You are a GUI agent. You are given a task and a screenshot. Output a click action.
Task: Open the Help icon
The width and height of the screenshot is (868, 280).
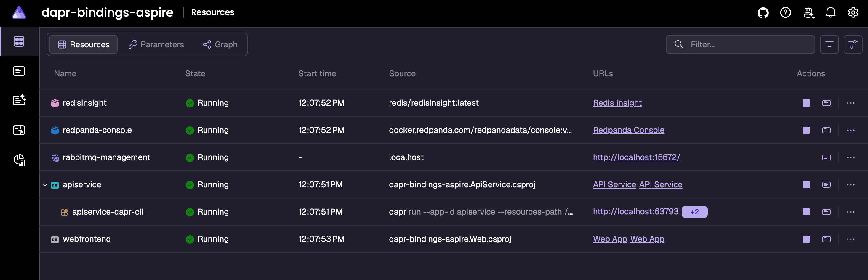click(785, 13)
